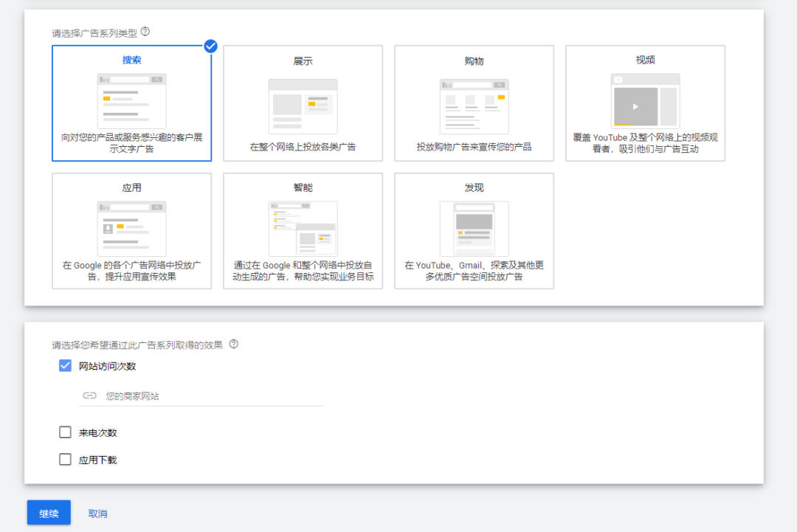Screen dimensions: 797x532
Task: Click the search illustration in 搜索 card
Action: tap(131, 100)
